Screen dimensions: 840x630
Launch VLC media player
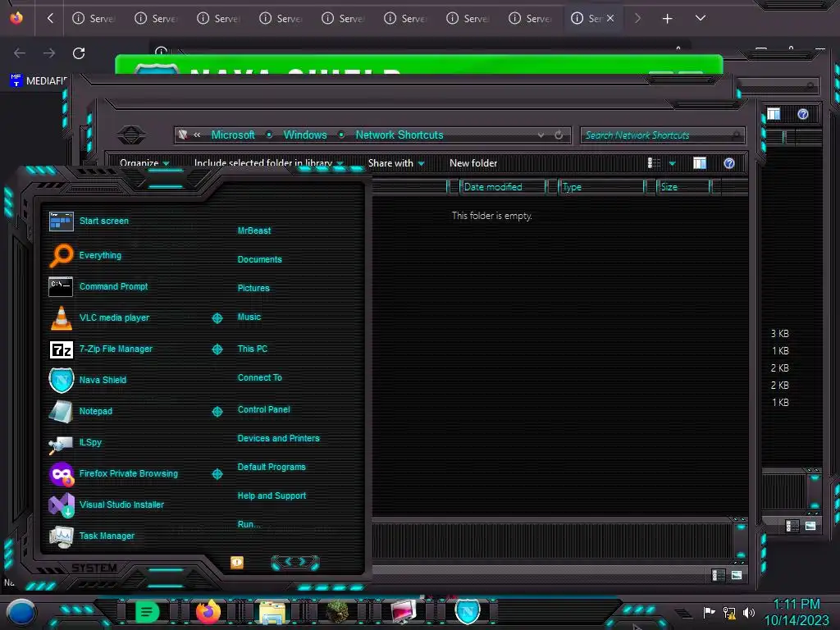99,317
